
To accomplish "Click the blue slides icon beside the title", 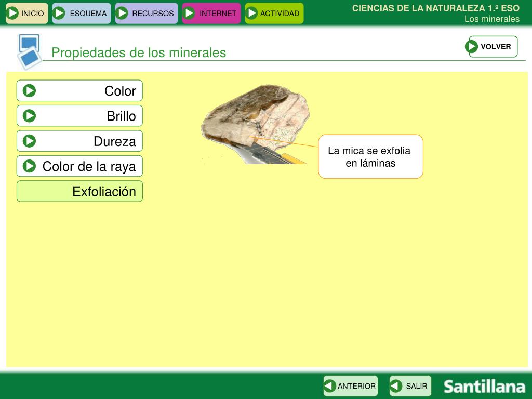I will [x=29, y=52].
